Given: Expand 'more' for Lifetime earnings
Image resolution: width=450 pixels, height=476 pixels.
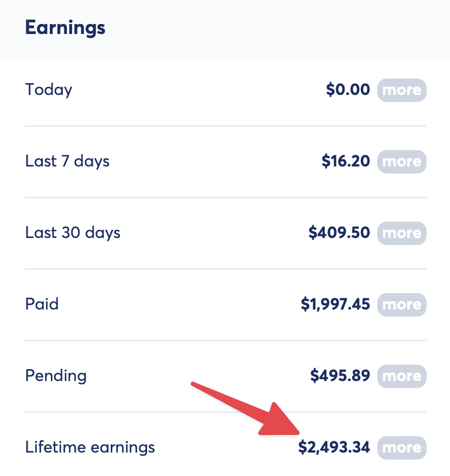Looking at the screenshot, I should [401, 448].
